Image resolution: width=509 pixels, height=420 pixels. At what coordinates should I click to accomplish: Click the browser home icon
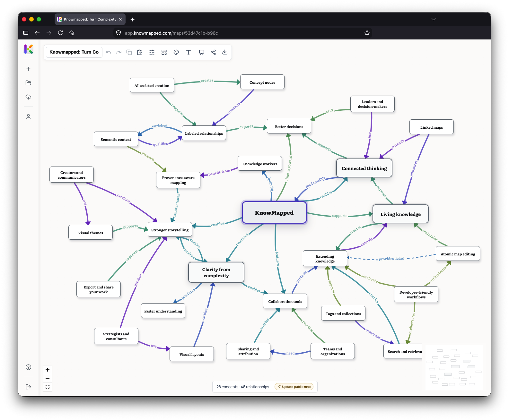click(x=72, y=33)
